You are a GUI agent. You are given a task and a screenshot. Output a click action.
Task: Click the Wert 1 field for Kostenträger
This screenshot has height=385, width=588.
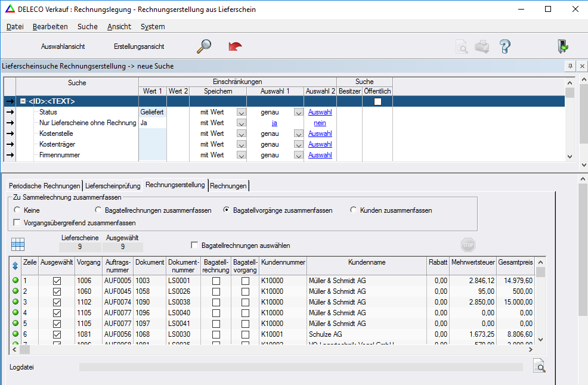click(x=152, y=144)
